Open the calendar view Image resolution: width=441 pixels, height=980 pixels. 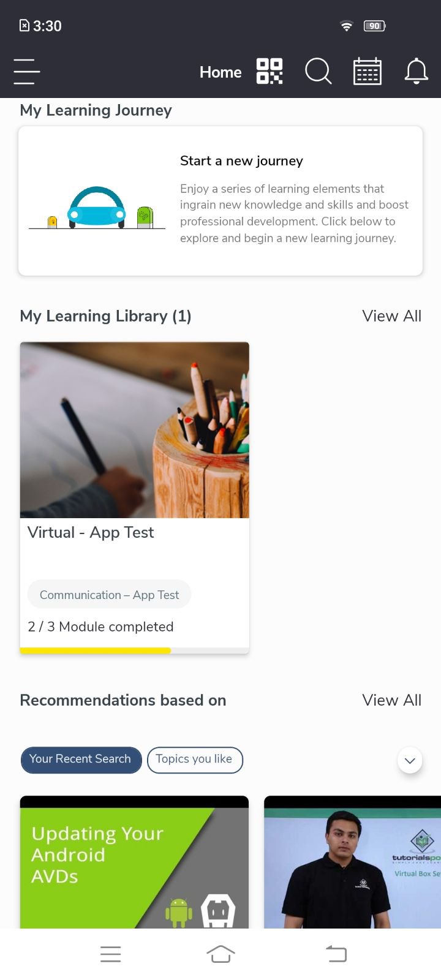(x=367, y=72)
